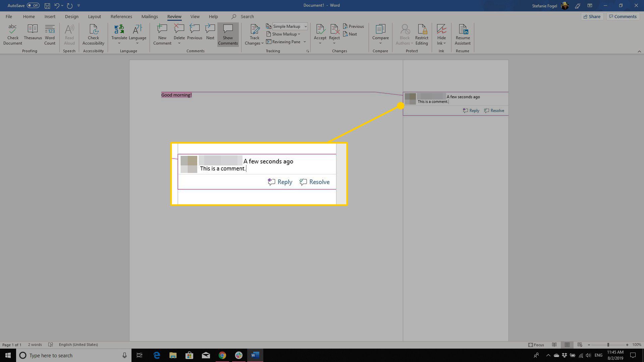This screenshot has height=362, width=644.
Task: Select the View ribbon tab
Action: point(195,16)
